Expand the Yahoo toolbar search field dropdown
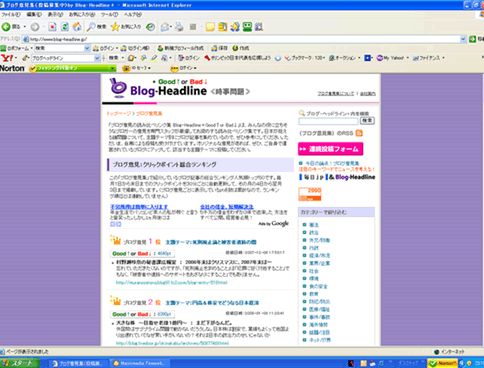This screenshot has width=484, height=368. 97,58
